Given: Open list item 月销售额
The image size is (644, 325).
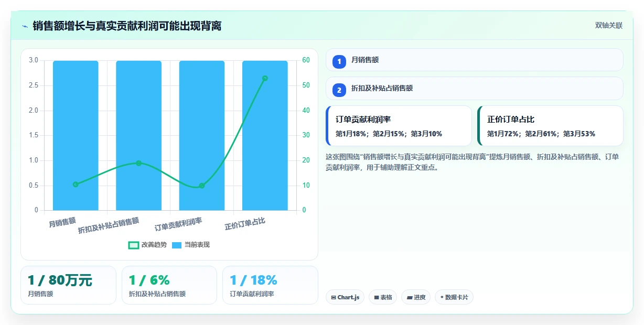Looking at the screenshot, I should tap(474, 60).
